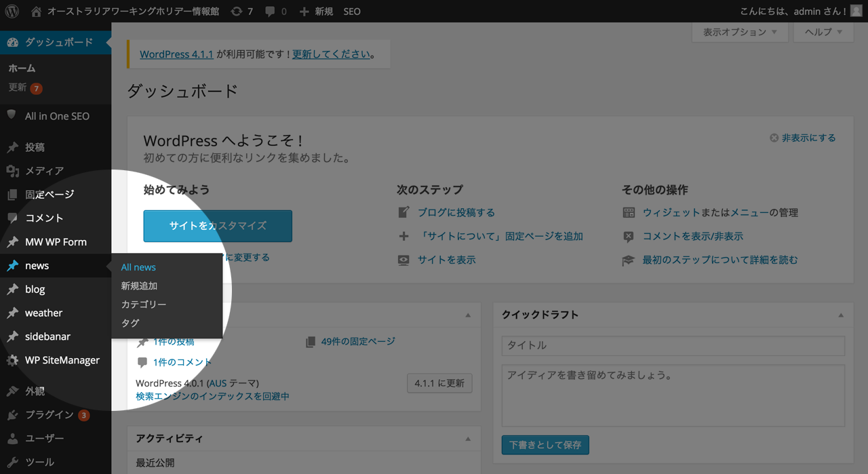Open 更新 in the sidebar submenu
Viewport: 868px width, 474px height.
[18, 87]
